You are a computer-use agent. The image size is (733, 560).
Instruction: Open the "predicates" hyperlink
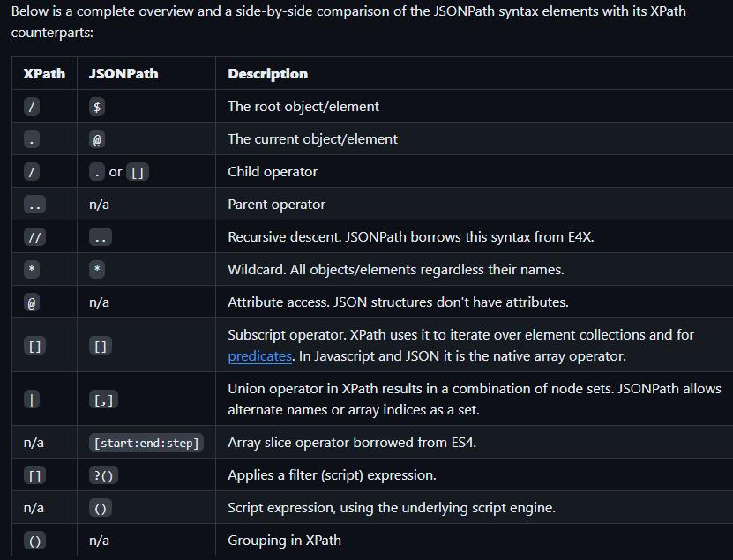point(259,356)
